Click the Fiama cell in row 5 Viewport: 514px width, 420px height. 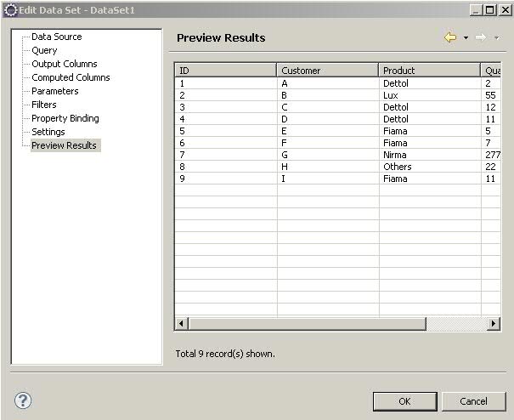429,131
